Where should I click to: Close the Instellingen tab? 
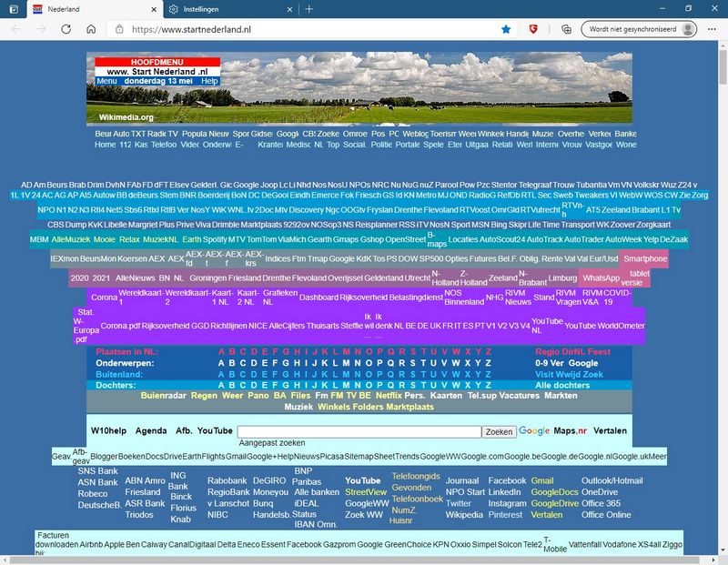pos(289,9)
